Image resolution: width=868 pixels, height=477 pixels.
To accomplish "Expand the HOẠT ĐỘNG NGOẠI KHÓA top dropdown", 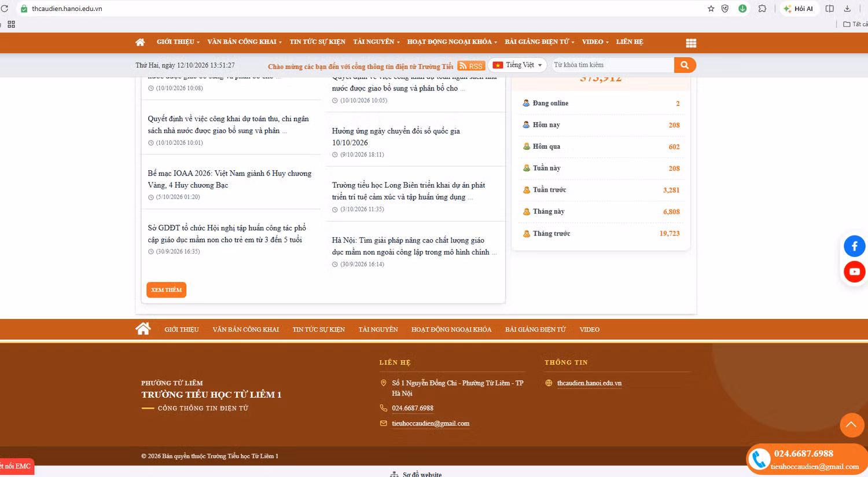I will 452,42.
